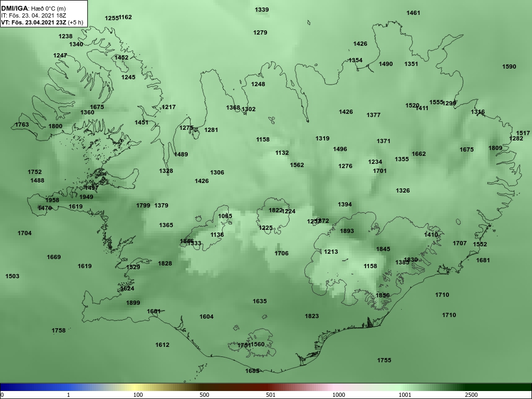
Task: Select the map value 1662
Action: tap(419, 154)
